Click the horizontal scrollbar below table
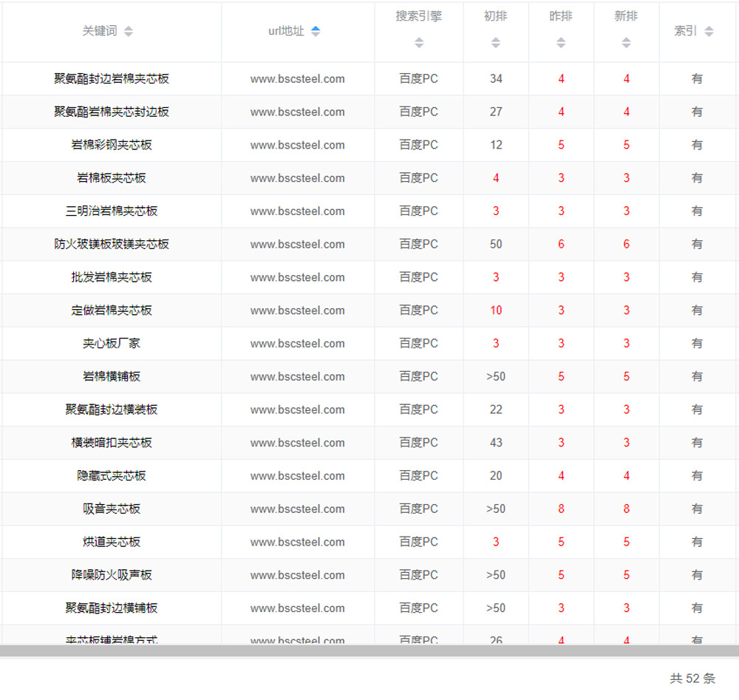The height and width of the screenshot is (700, 739). [369, 650]
